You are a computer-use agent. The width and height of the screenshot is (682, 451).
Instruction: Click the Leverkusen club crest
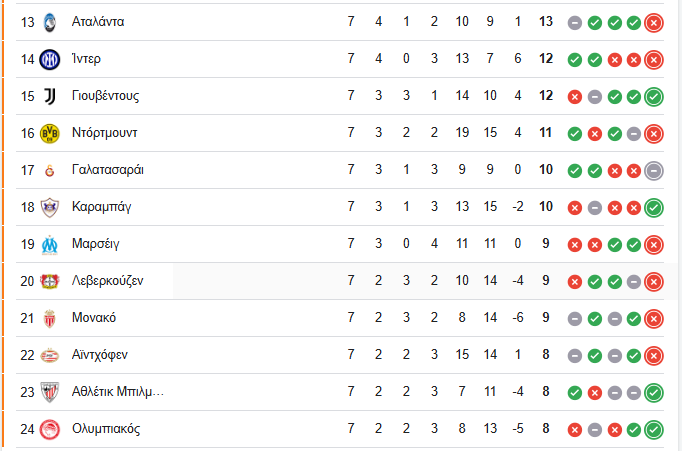pos(49,281)
